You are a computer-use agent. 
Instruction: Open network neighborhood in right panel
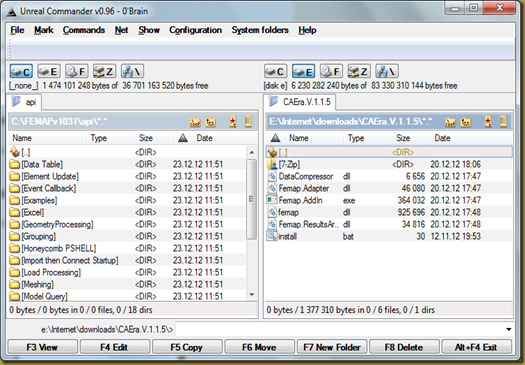click(x=387, y=71)
